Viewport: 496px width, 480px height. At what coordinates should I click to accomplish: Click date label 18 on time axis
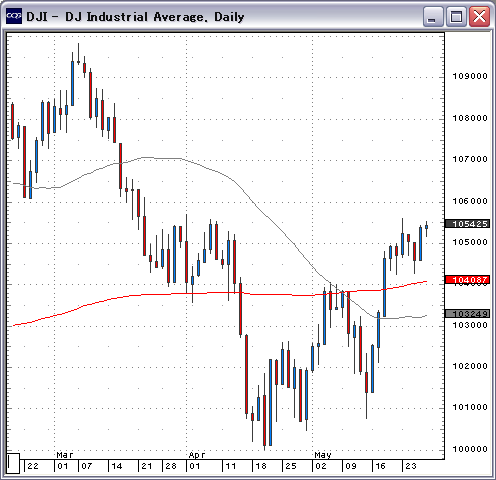(261, 466)
